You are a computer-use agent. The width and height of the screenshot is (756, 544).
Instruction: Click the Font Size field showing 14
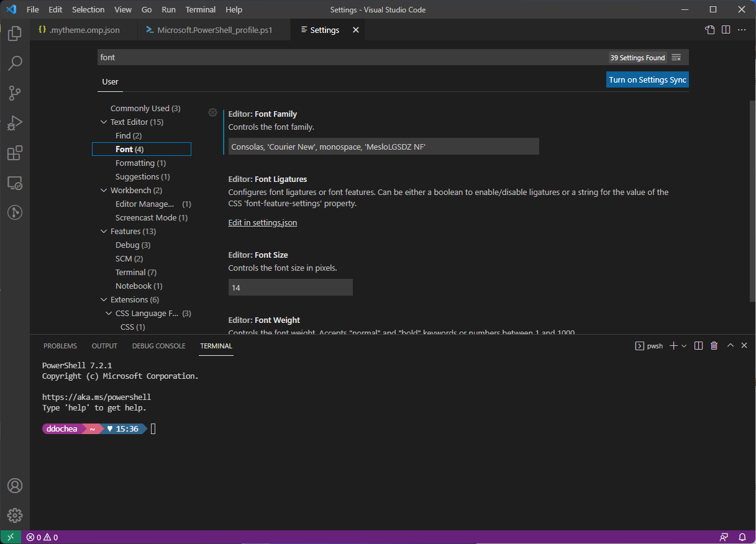pyautogui.click(x=290, y=288)
